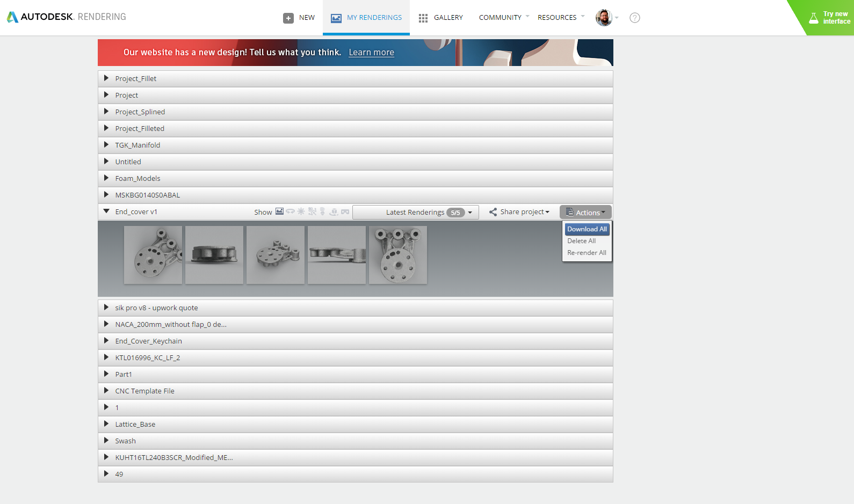The height and width of the screenshot is (504, 854).
Task: Expand the Project_Fillet row
Action: click(x=106, y=78)
